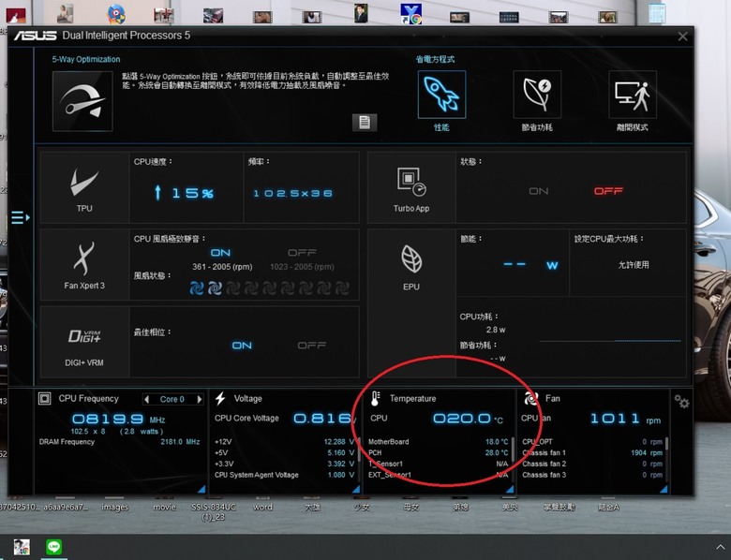Set CPU fan extreme quiet OFF
The width and height of the screenshot is (731, 560).
click(302, 253)
